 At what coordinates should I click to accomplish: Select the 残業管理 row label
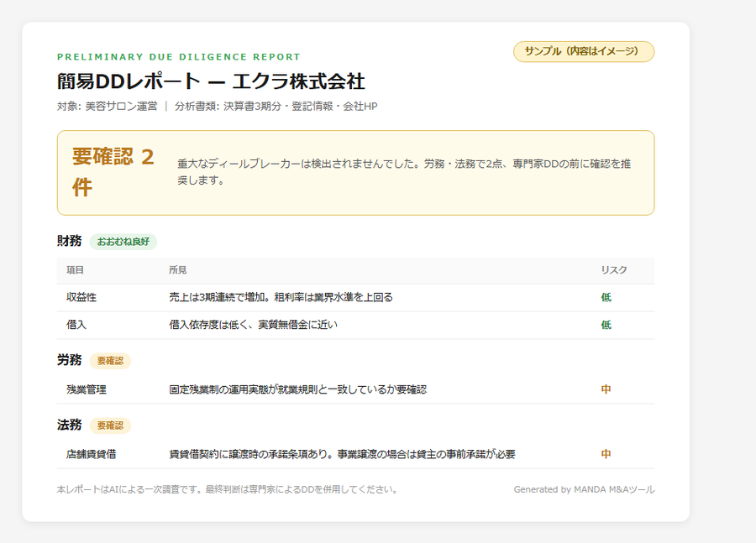(x=87, y=389)
